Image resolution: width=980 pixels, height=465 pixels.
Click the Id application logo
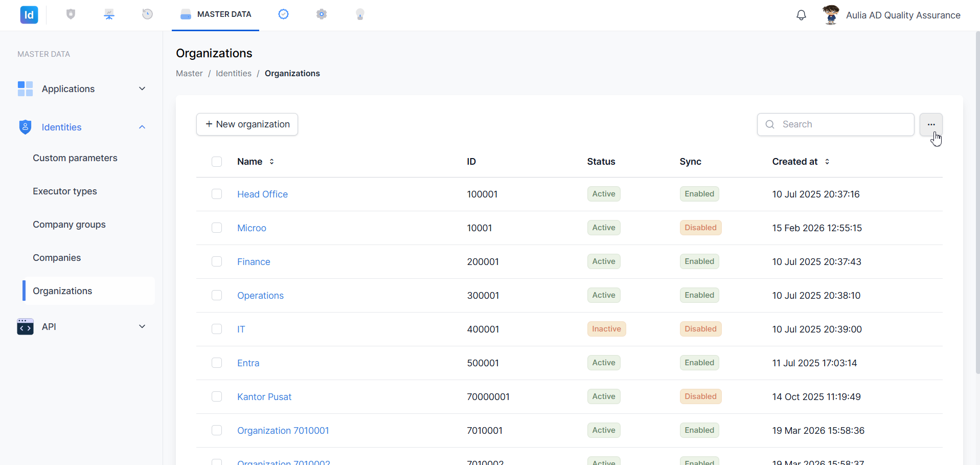29,15
